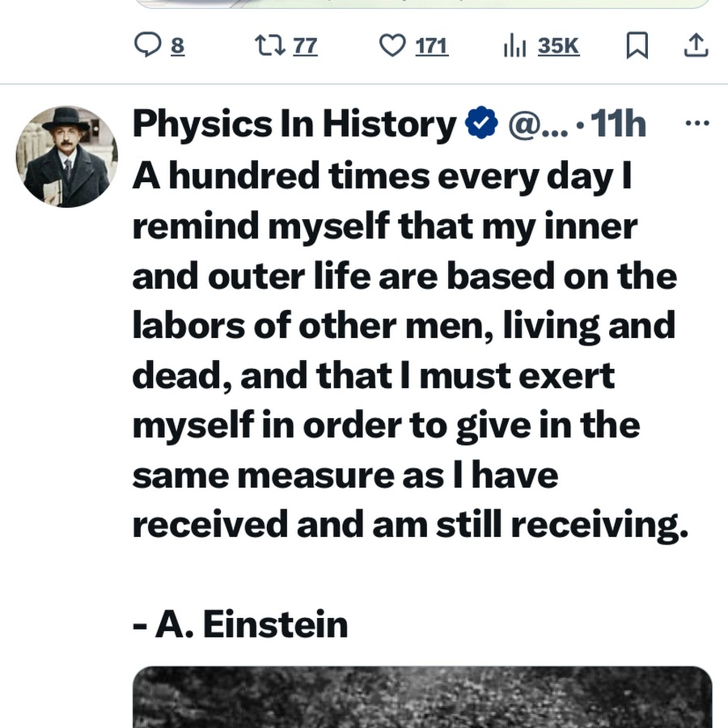Image resolution: width=728 pixels, height=728 pixels.
Task: Tap the "- A. Einstein" attribution line
Action: [240, 624]
